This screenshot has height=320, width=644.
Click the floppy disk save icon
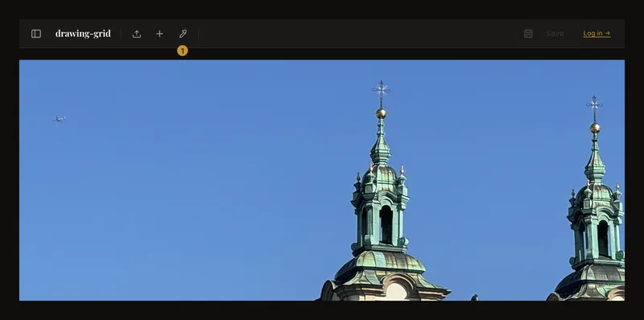pos(528,34)
